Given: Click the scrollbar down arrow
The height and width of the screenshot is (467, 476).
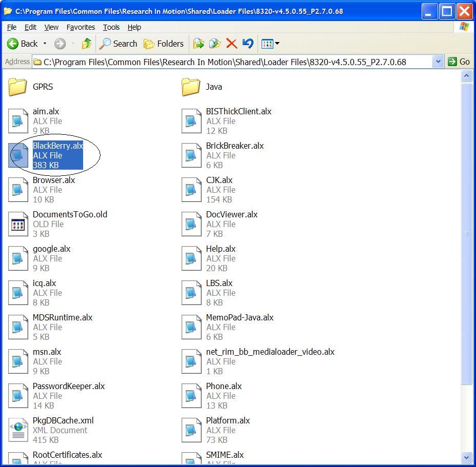Looking at the screenshot, I should click(x=467, y=458).
